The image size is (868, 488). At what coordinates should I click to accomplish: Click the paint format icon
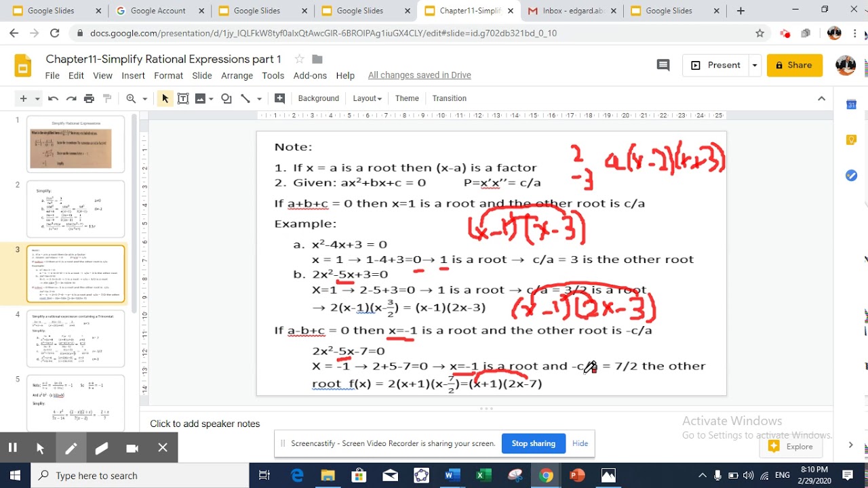point(106,98)
